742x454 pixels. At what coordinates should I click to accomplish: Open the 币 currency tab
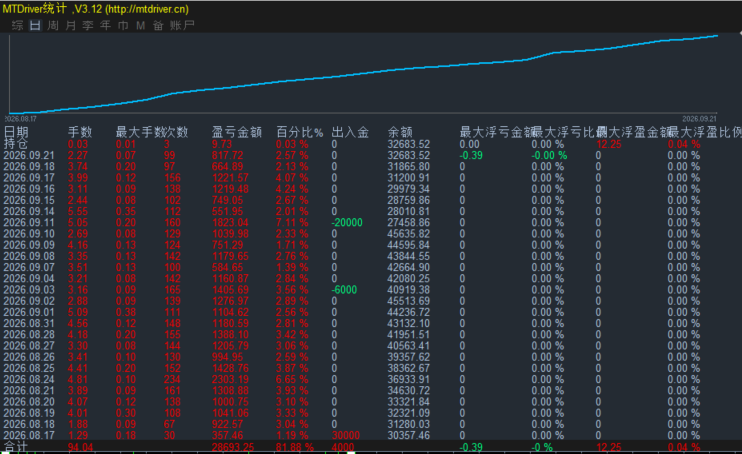point(123,25)
